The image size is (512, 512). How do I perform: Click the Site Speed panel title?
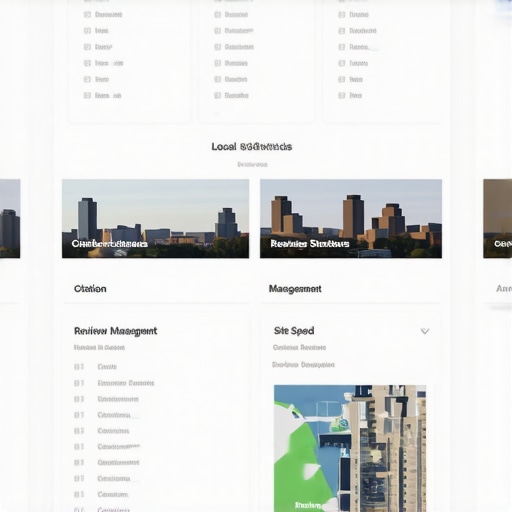coord(294,331)
